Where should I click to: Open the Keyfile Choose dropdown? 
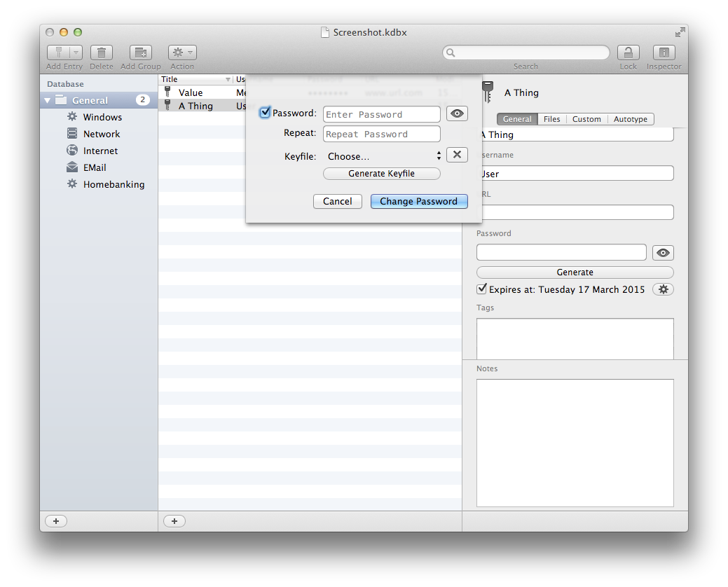pos(383,156)
